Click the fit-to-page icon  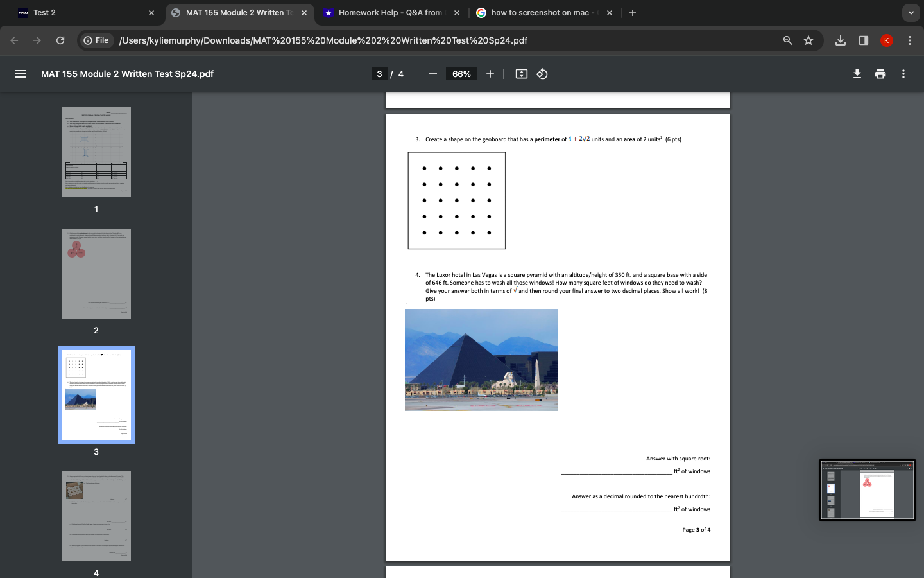pyautogui.click(x=521, y=74)
